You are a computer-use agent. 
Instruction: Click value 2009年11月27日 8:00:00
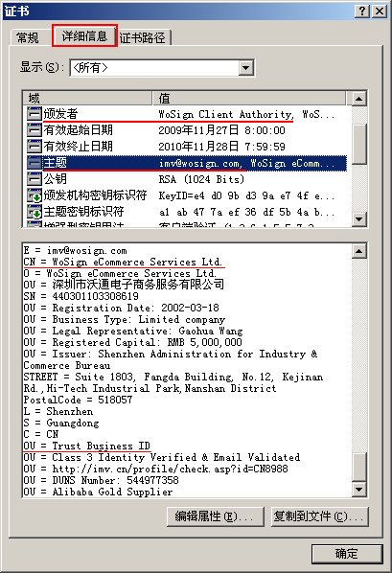[221, 130]
